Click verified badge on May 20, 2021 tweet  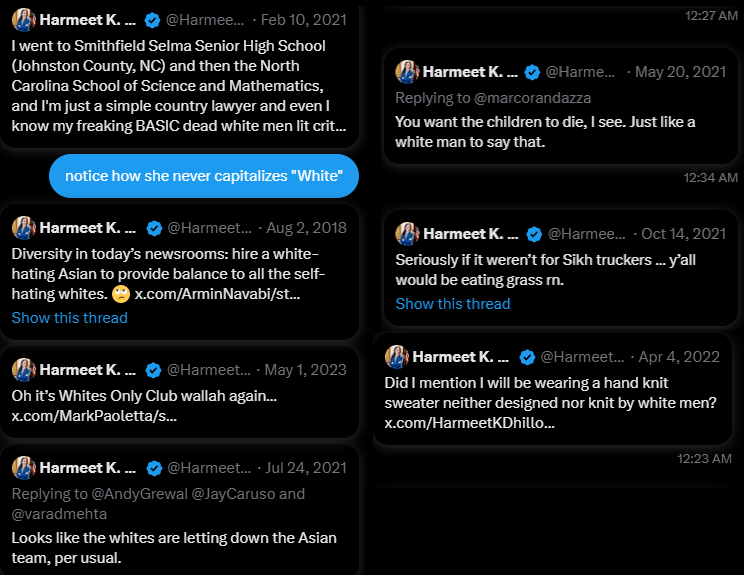point(534,72)
